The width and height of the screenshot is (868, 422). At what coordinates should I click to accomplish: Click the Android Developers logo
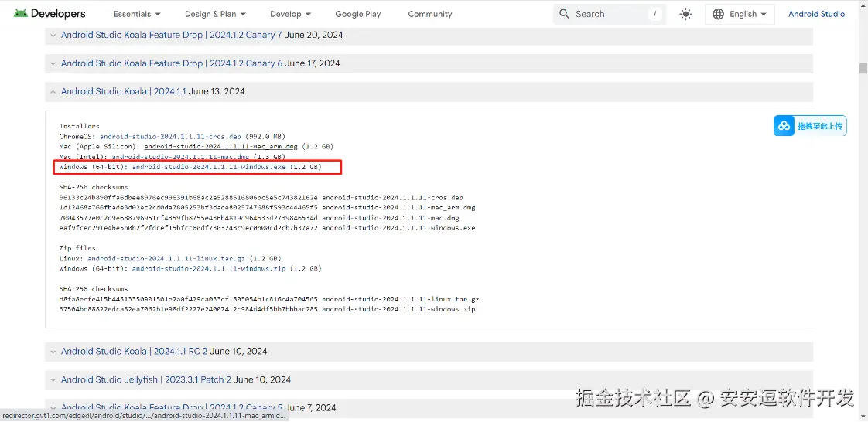[50, 14]
